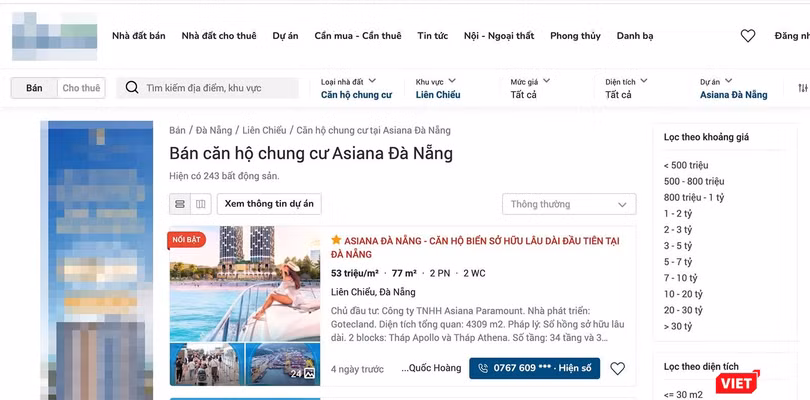The width and height of the screenshot is (810, 400).
Task: Open Danh bạ menu
Action: (635, 36)
